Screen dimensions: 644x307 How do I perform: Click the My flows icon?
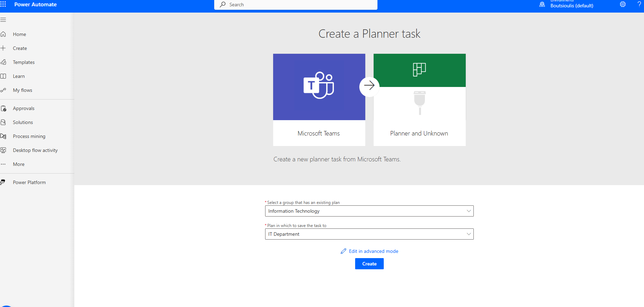point(3,90)
